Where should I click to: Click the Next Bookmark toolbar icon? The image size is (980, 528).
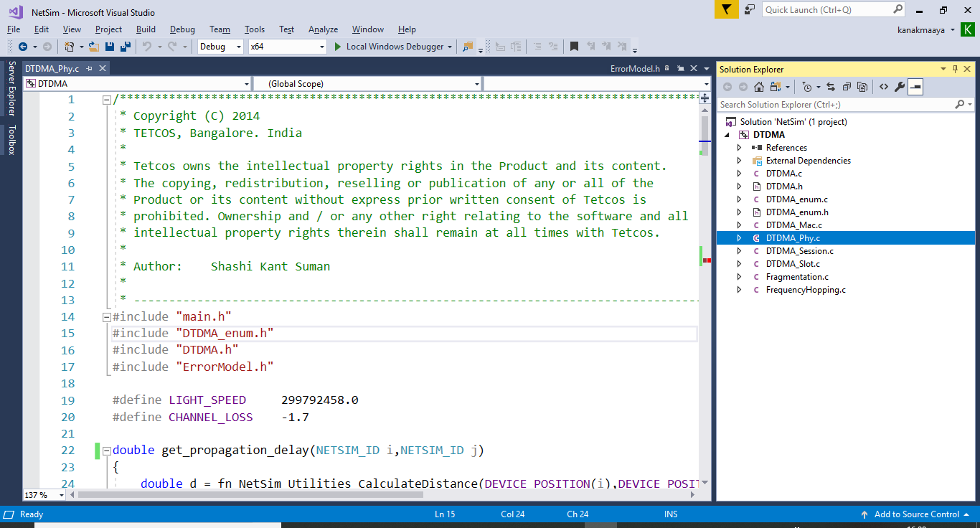point(607,47)
